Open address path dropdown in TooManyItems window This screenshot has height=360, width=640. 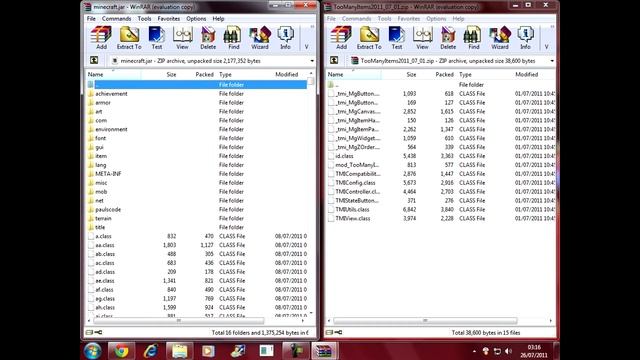(x=552, y=61)
